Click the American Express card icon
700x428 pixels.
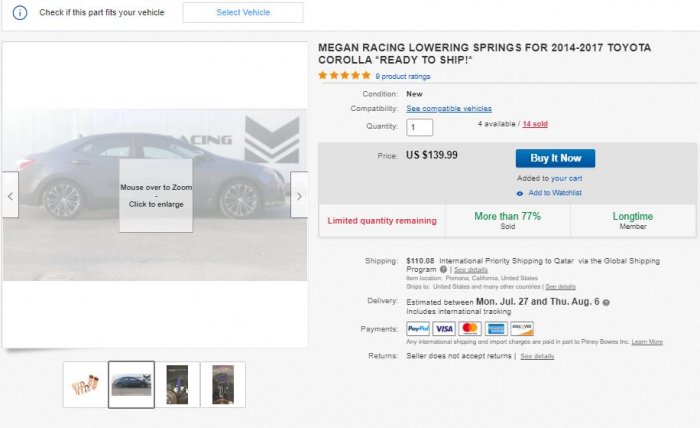click(496, 328)
